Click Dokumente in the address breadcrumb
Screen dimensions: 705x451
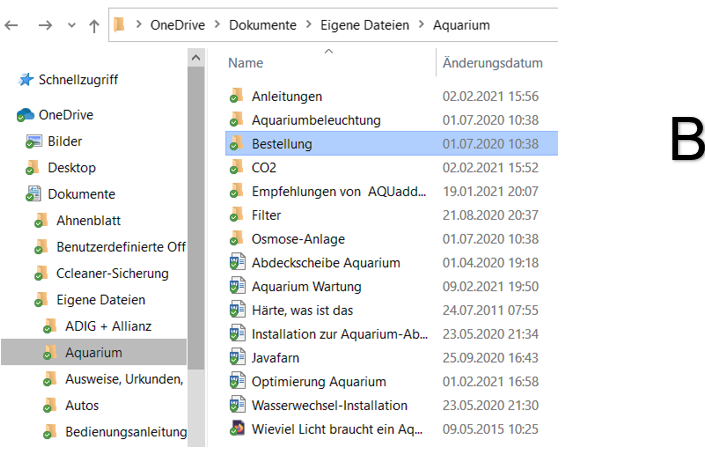263,25
